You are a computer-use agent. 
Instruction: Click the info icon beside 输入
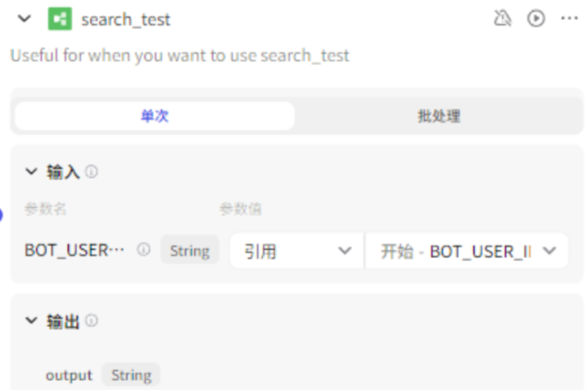point(92,171)
